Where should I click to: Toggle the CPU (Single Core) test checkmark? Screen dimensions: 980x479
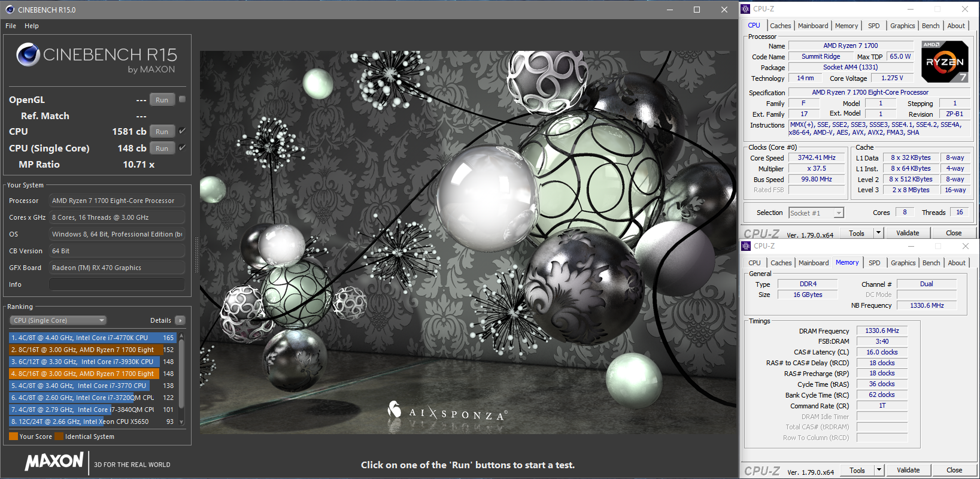(x=183, y=147)
